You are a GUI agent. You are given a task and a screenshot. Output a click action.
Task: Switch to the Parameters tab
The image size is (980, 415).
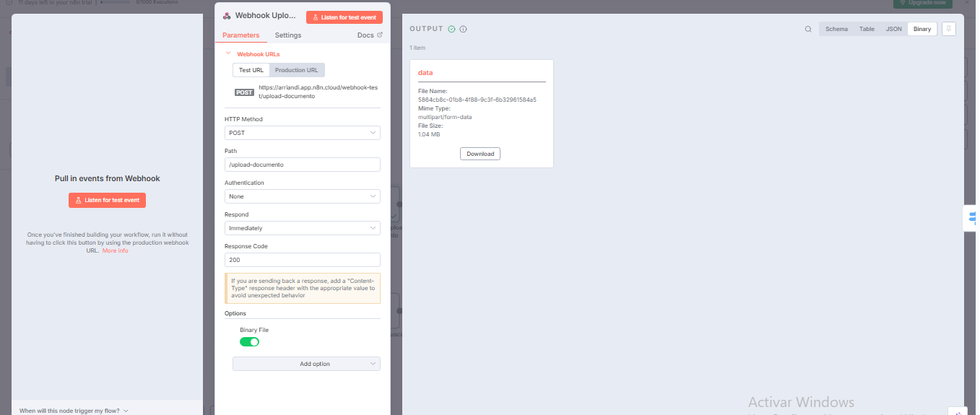[x=240, y=35]
